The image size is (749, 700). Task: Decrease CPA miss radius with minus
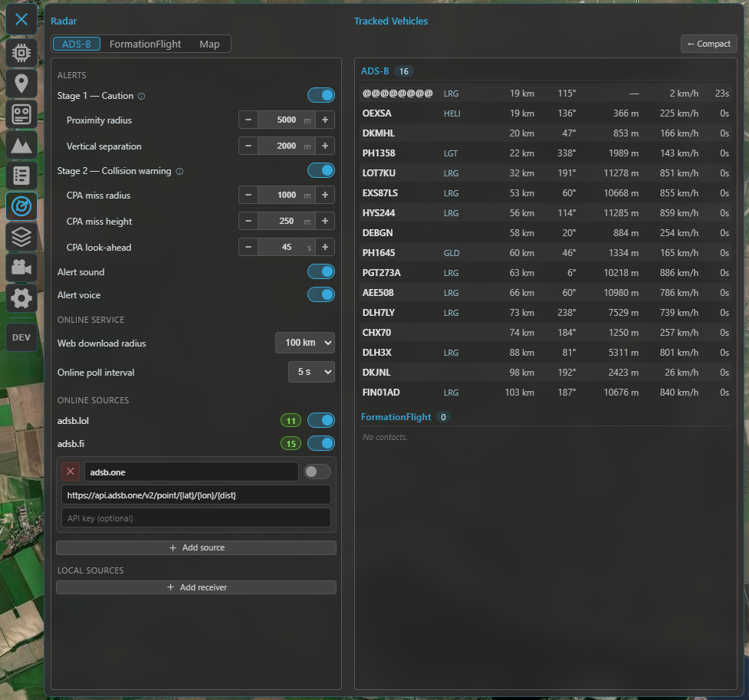(x=248, y=195)
